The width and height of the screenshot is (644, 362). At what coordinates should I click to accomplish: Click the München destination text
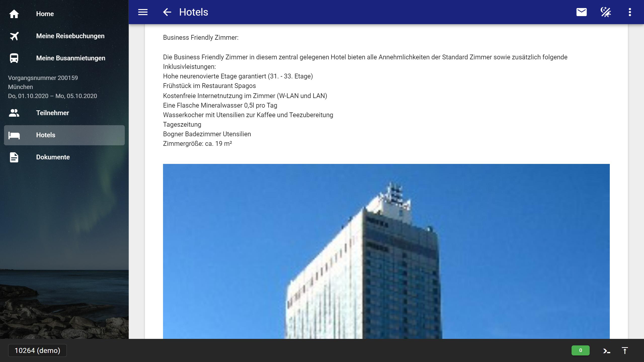pos(20,87)
